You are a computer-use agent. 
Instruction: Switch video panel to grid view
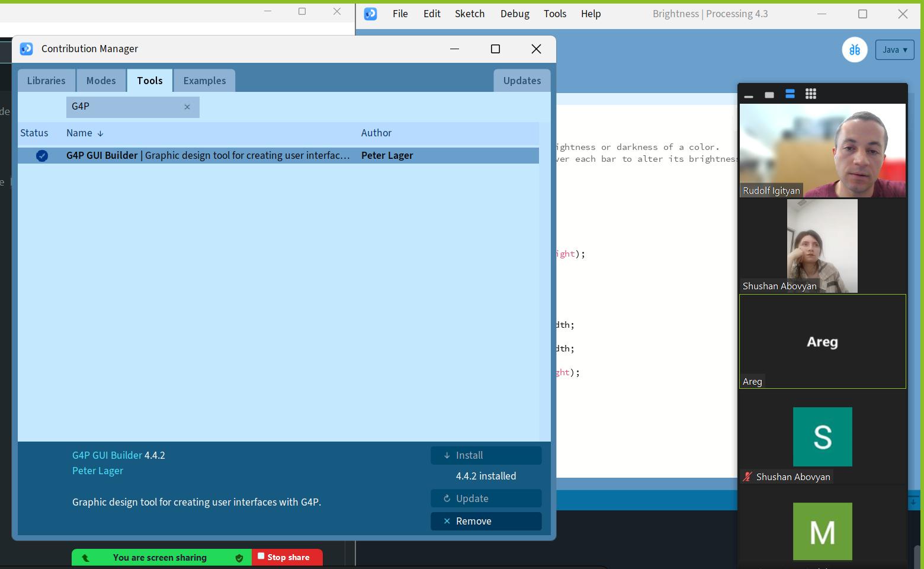811,94
